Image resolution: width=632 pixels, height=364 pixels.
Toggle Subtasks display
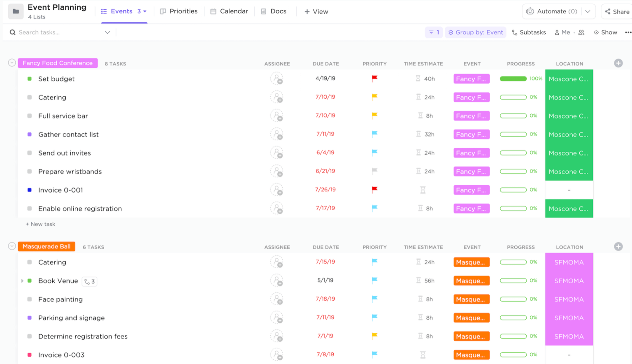[x=529, y=32]
